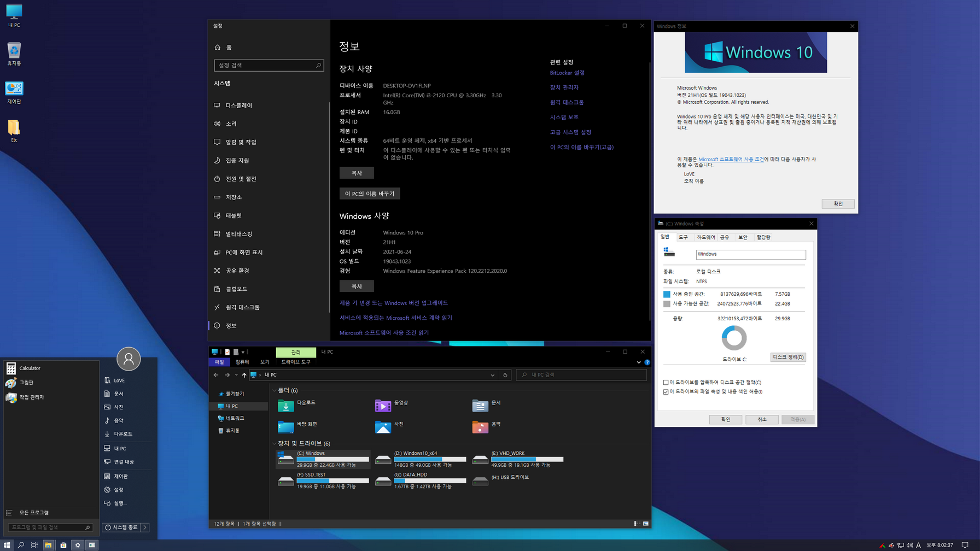Image resolution: width=980 pixels, height=551 pixels.
Task: Toggle compress this drive checkbox
Action: [666, 383]
